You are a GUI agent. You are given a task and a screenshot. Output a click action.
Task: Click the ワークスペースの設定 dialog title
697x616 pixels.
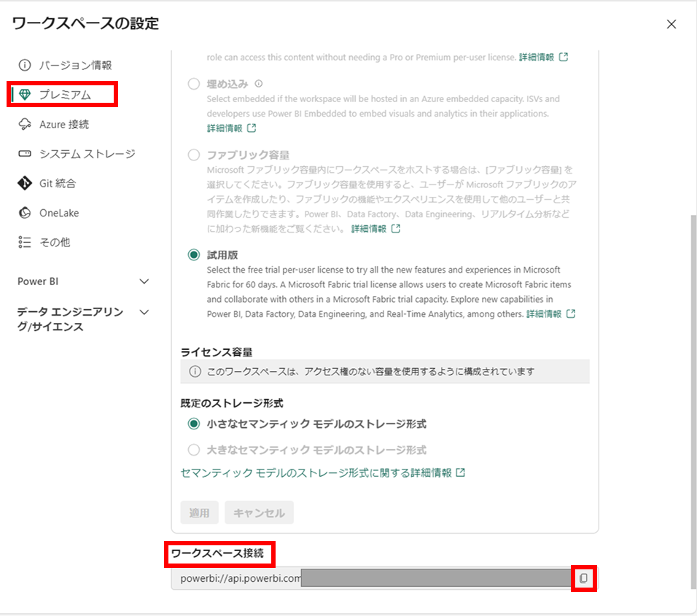pyautogui.click(x=85, y=23)
